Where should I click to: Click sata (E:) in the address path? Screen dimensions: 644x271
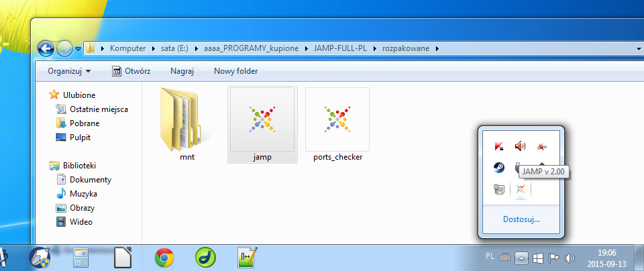(174, 48)
